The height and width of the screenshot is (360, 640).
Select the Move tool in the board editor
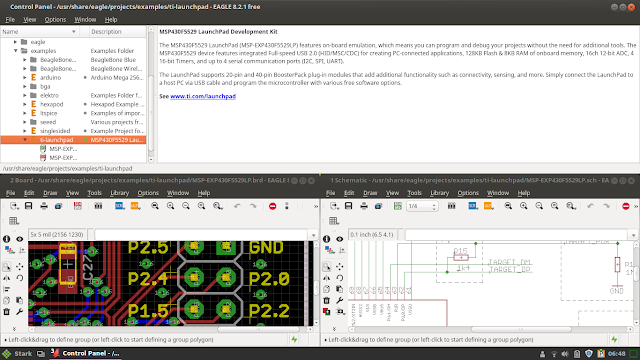tap(20, 267)
